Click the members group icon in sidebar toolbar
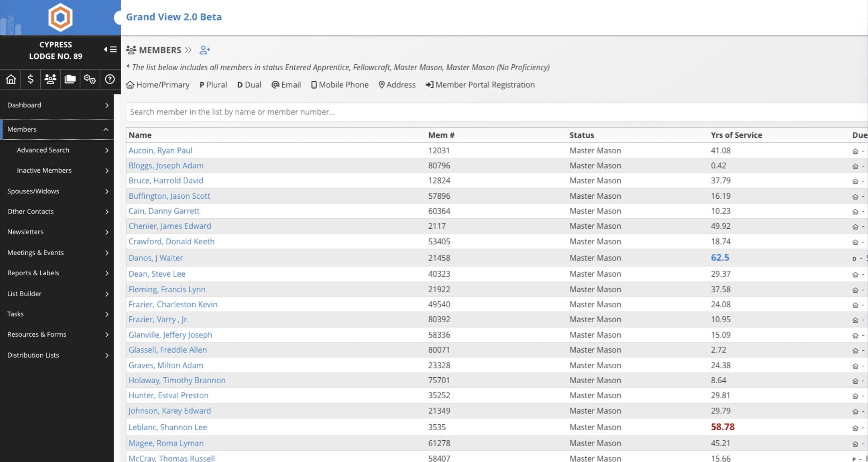868x462 pixels. click(50, 79)
